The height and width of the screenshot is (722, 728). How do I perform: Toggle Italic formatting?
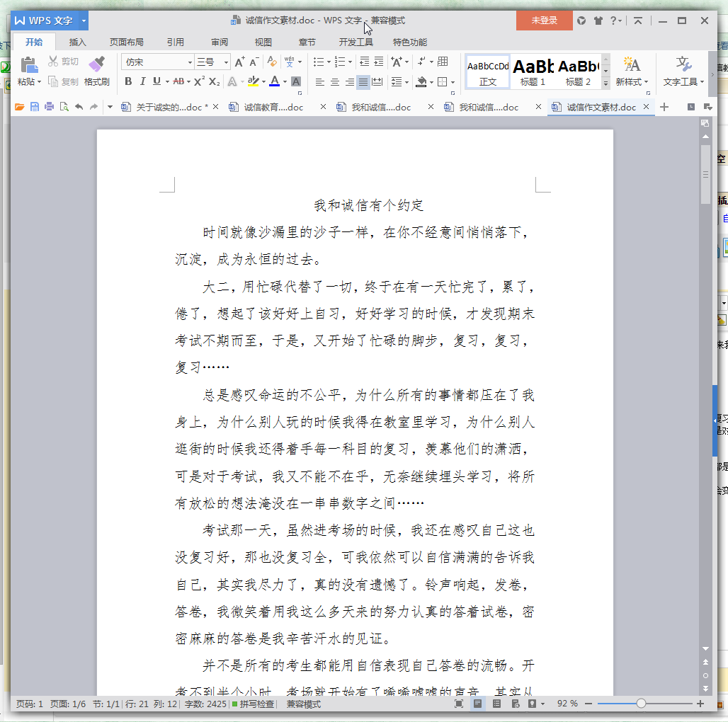pyautogui.click(x=142, y=81)
